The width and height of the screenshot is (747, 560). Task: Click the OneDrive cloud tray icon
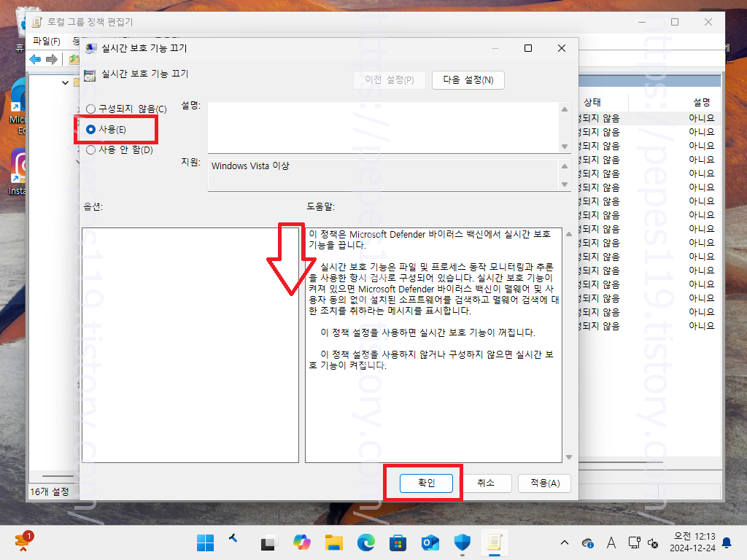coord(588,542)
